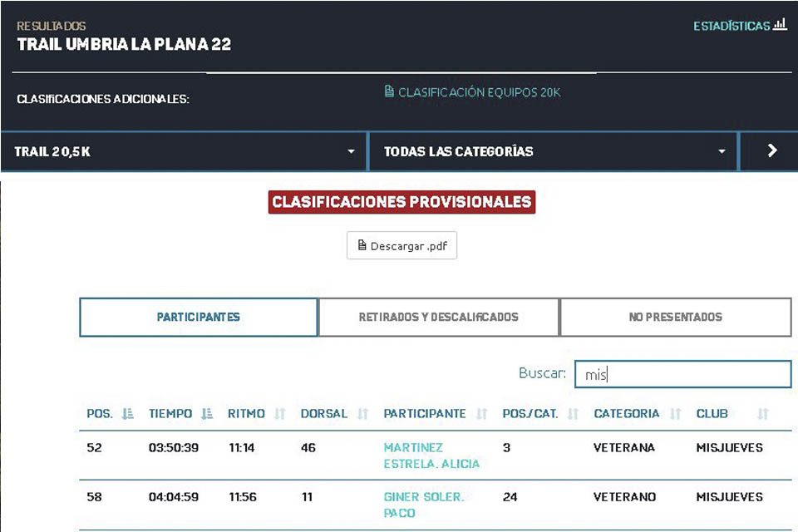Sort results by DORSAL arrows icon

[x=362, y=414]
